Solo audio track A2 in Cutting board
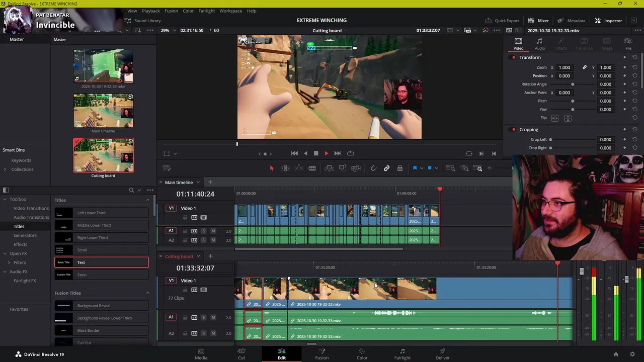 coord(203,333)
